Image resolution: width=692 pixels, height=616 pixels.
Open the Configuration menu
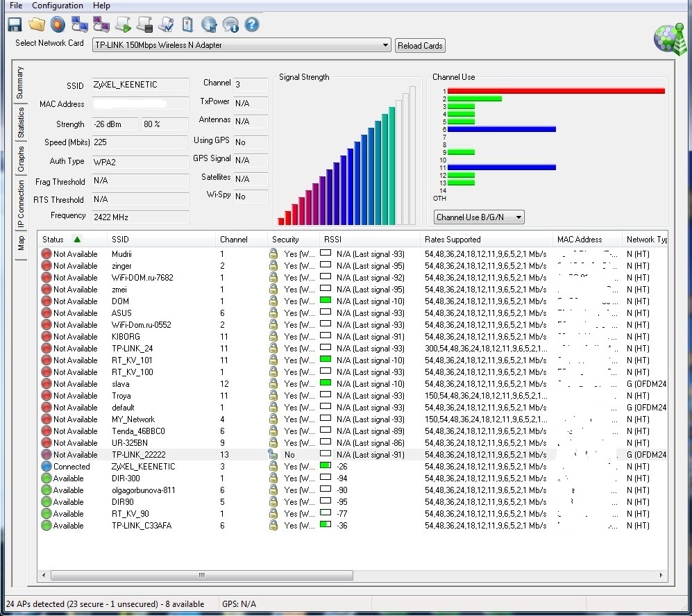tap(58, 6)
